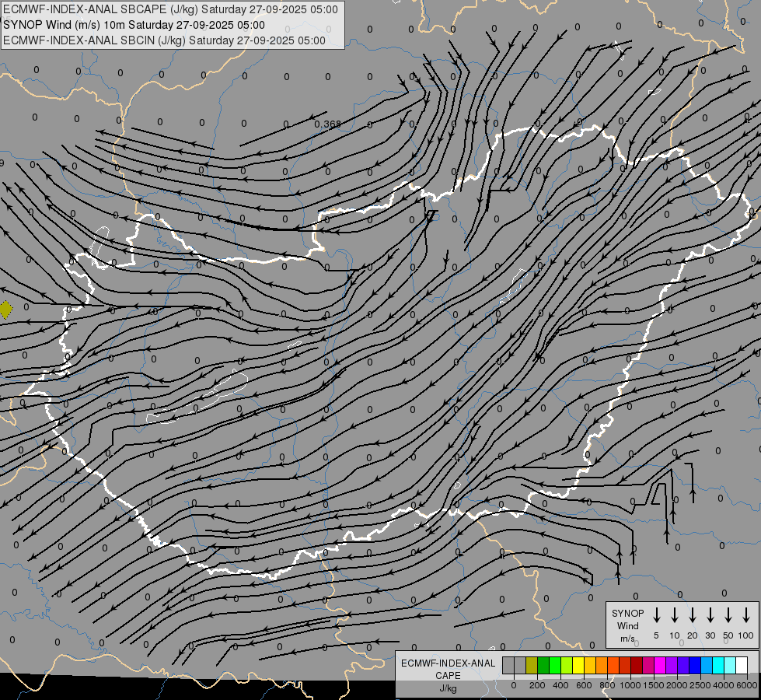
Task: Click the CAPE label in the legend
Action: point(448,676)
